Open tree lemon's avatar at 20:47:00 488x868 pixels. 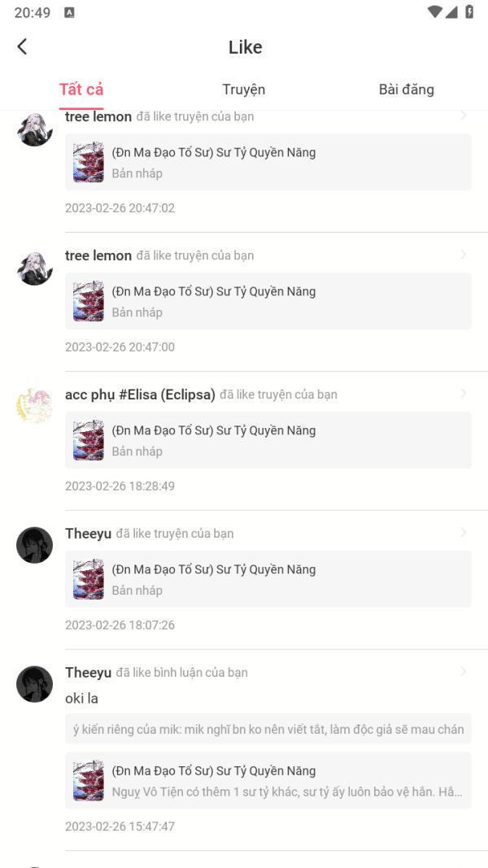tap(34, 268)
